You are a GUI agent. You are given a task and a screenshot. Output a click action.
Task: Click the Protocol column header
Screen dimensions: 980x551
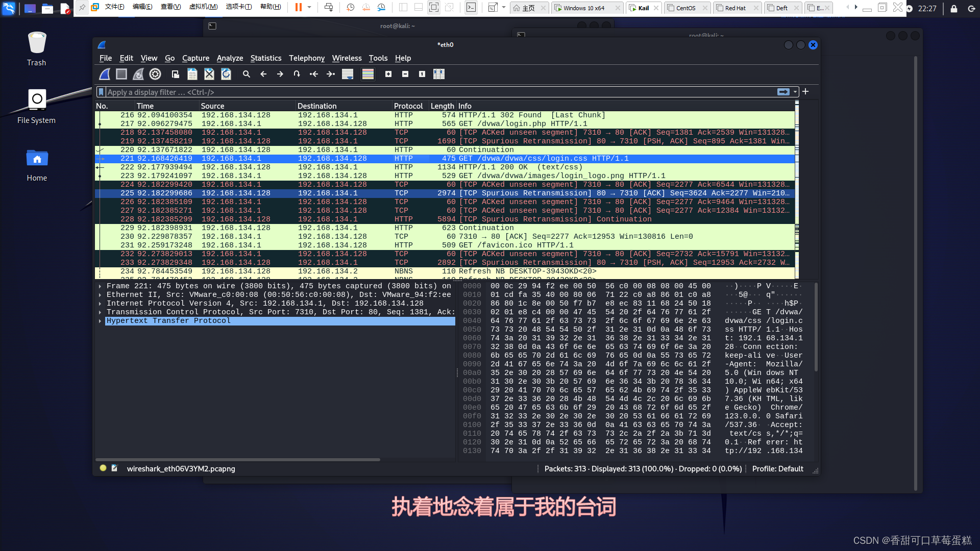pyautogui.click(x=408, y=106)
